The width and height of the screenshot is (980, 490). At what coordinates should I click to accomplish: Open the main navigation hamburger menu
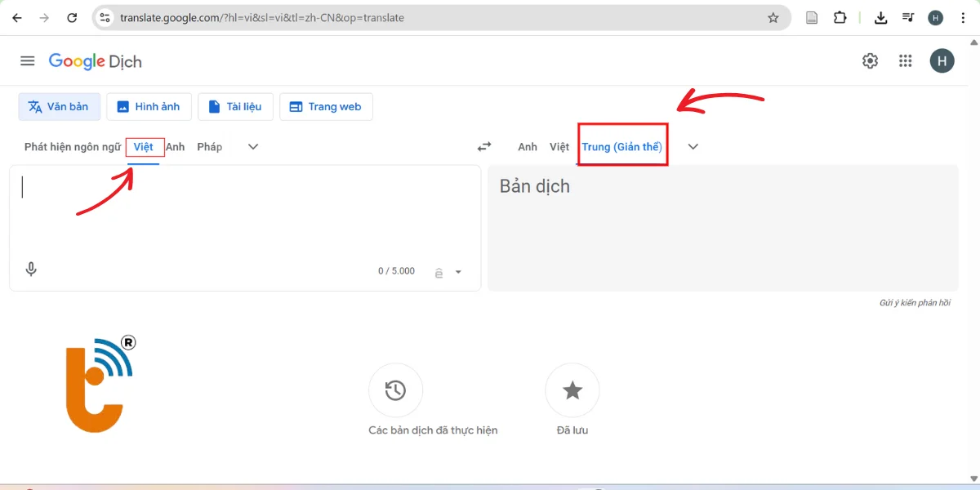(27, 60)
